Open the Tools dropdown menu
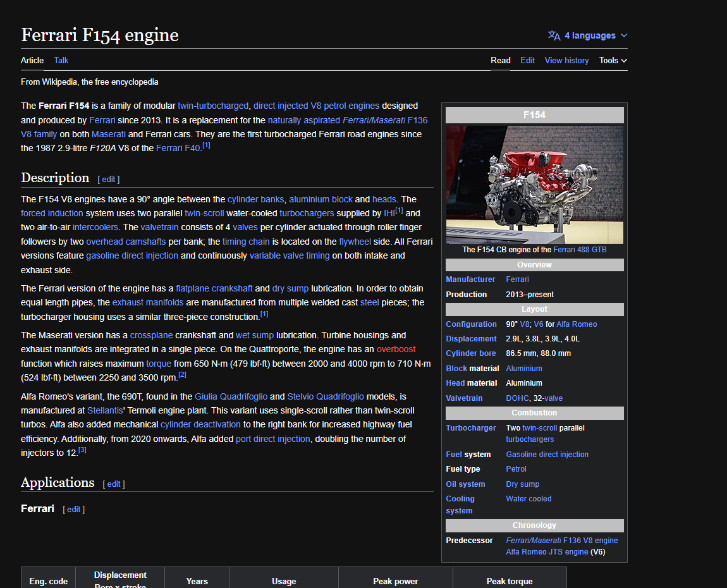 pyautogui.click(x=613, y=60)
